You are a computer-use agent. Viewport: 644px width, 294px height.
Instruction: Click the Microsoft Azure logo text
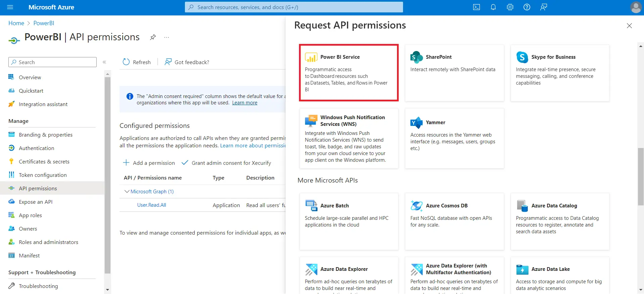(x=51, y=7)
